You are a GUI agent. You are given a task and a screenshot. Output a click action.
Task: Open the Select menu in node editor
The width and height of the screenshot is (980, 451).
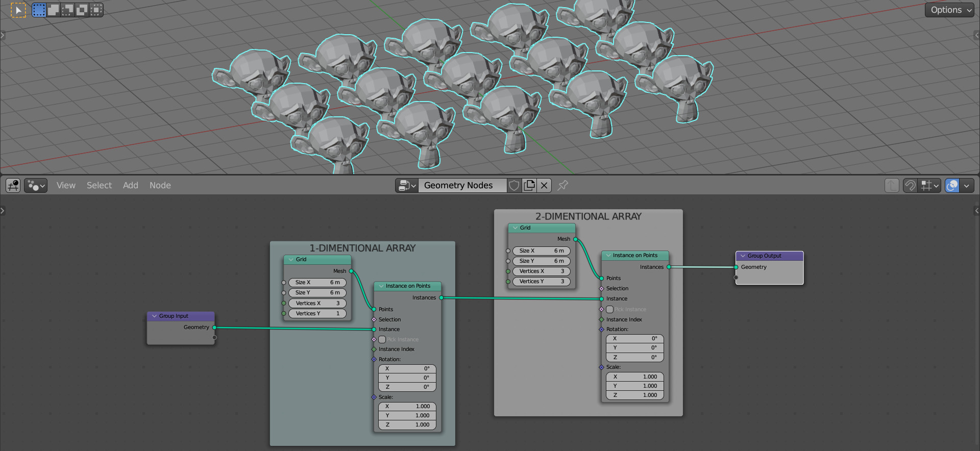(99, 185)
